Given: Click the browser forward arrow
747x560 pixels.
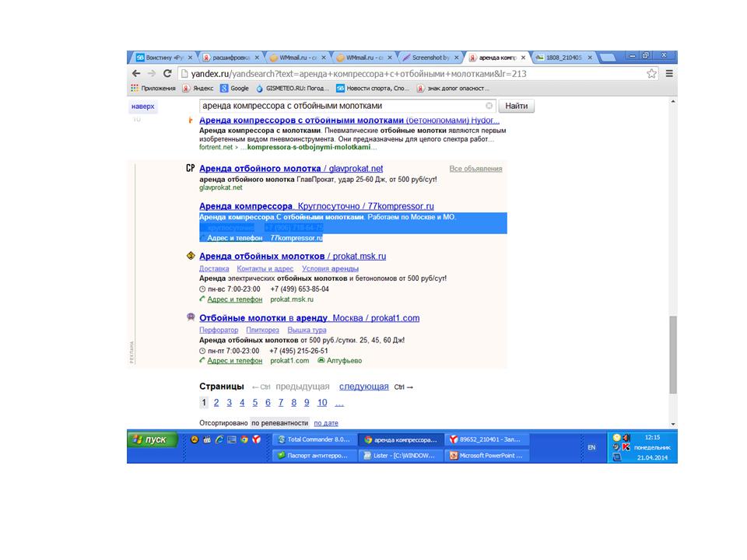Looking at the screenshot, I should tap(152, 73).
